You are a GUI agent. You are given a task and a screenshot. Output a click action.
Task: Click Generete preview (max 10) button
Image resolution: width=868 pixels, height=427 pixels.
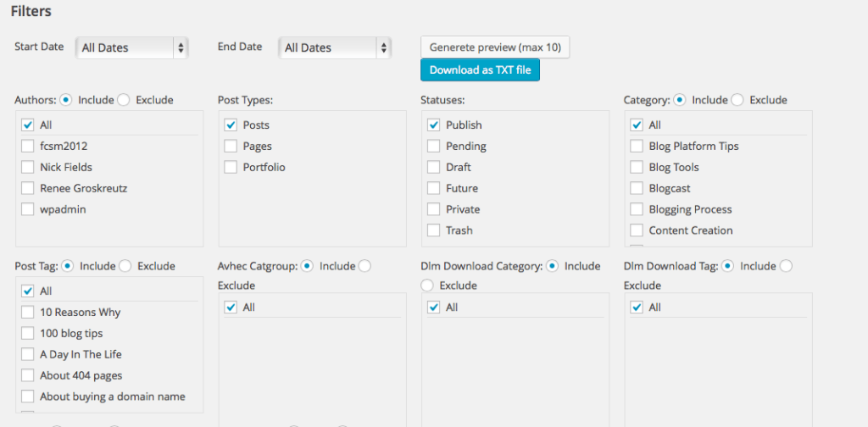coord(495,47)
